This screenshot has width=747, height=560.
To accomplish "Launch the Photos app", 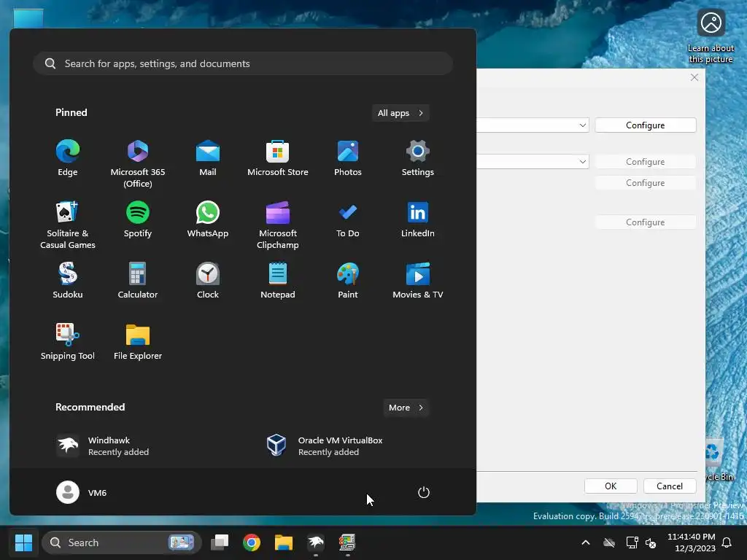I will tap(348, 158).
